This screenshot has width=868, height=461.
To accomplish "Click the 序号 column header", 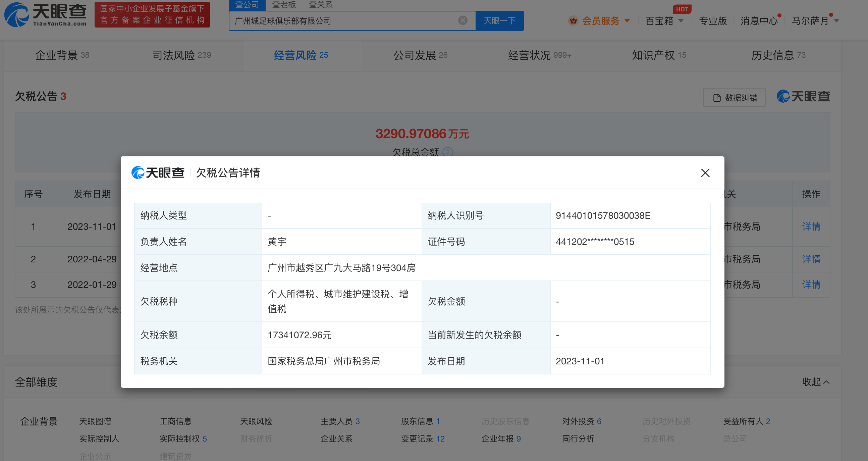I will tap(33, 194).
